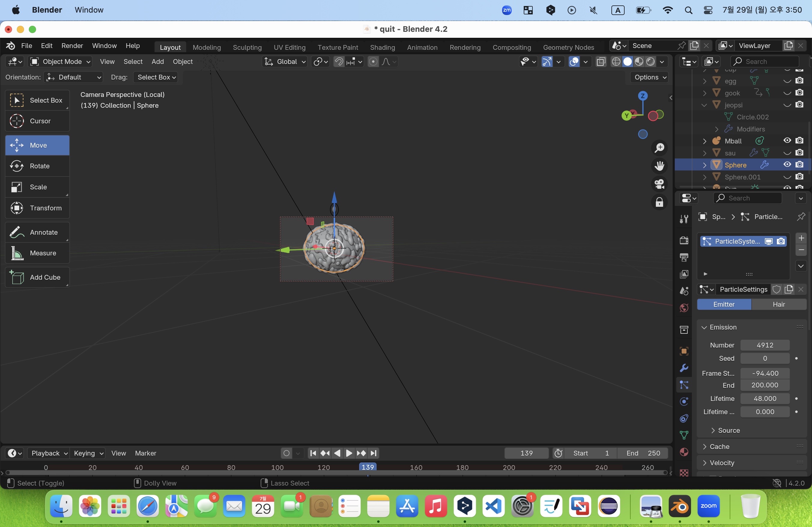Open the Render menu
Image resolution: width=812 pixels, height=527 pixels.
tap(72, 46)
